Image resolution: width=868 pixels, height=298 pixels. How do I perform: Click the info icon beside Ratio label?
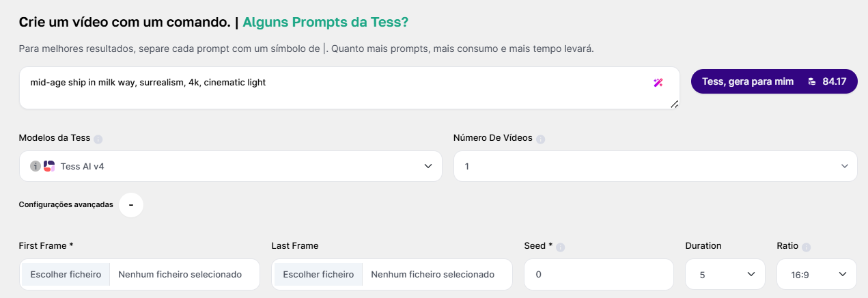click(806, 247)
